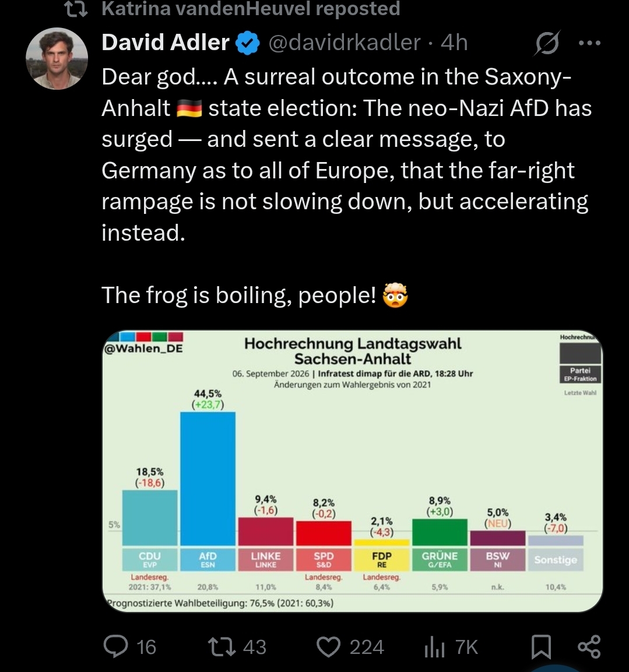Open the Sachsen-Anhalt election chart image

click(x=353, y=471)
